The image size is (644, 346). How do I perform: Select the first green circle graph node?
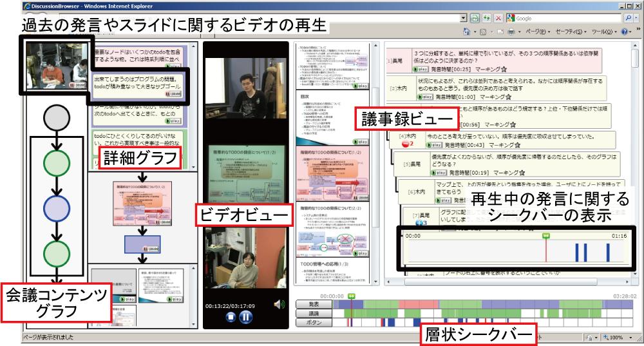[57, 163]
